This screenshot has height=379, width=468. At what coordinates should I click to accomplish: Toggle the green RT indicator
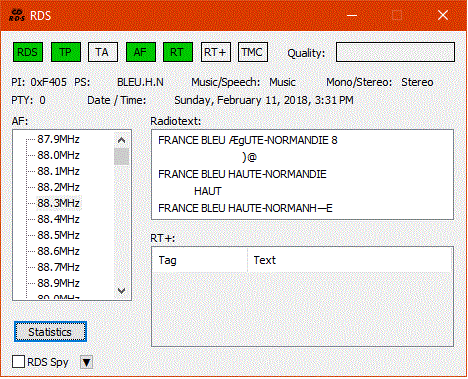coord(178,52)
